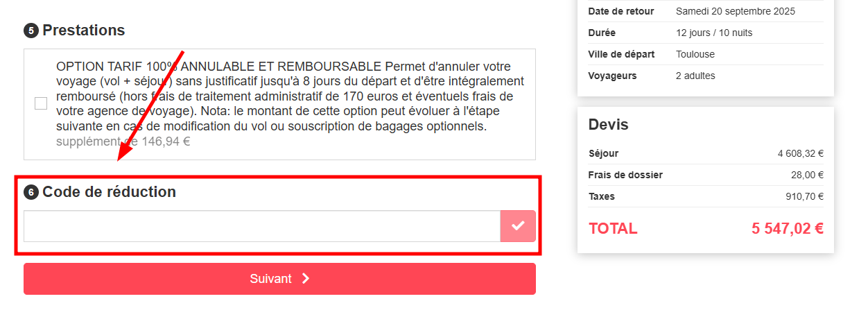Focus the Code de réduction input field
Viewport: 868px width, 335px height.
261,226
